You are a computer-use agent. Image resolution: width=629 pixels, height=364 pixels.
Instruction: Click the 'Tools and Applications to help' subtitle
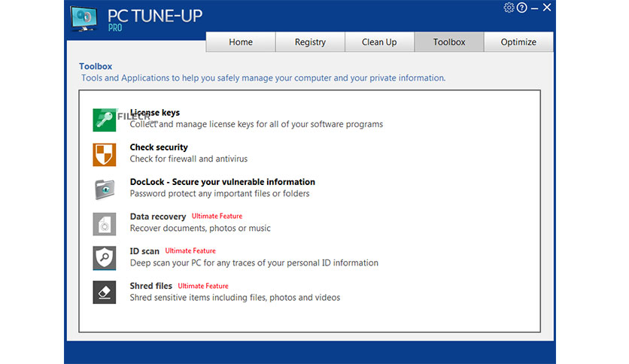click(x=263, y=77)
